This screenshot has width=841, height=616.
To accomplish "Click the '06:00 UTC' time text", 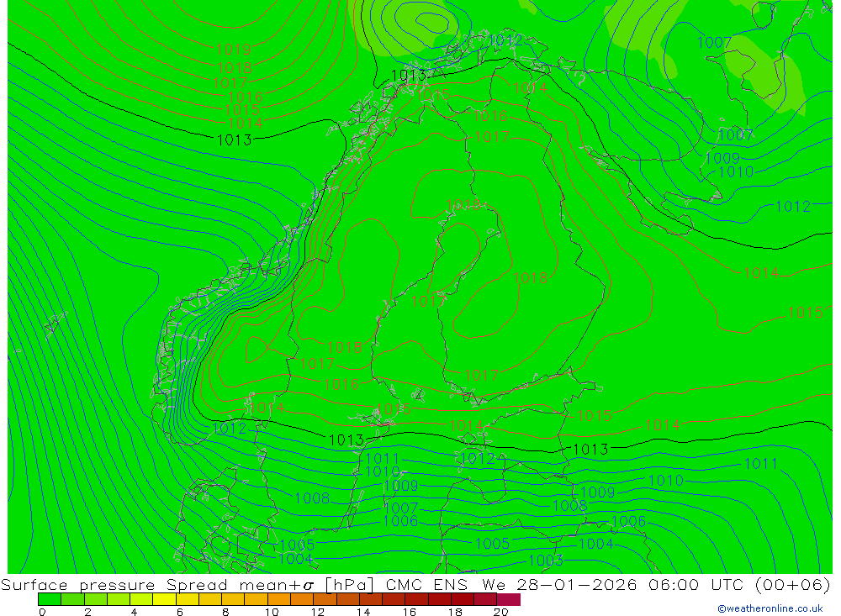I will coord(698,584).
